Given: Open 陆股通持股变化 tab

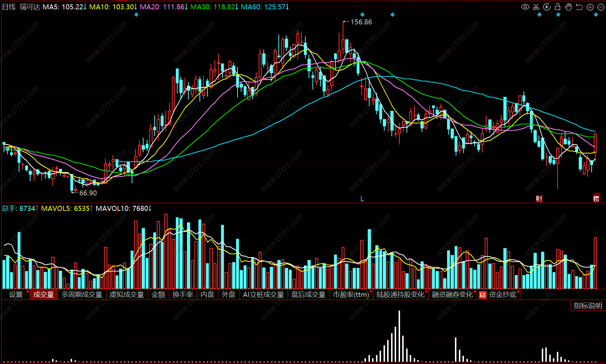Looking at the screenshot, I should pyautogui.click(x=400, y=294).
